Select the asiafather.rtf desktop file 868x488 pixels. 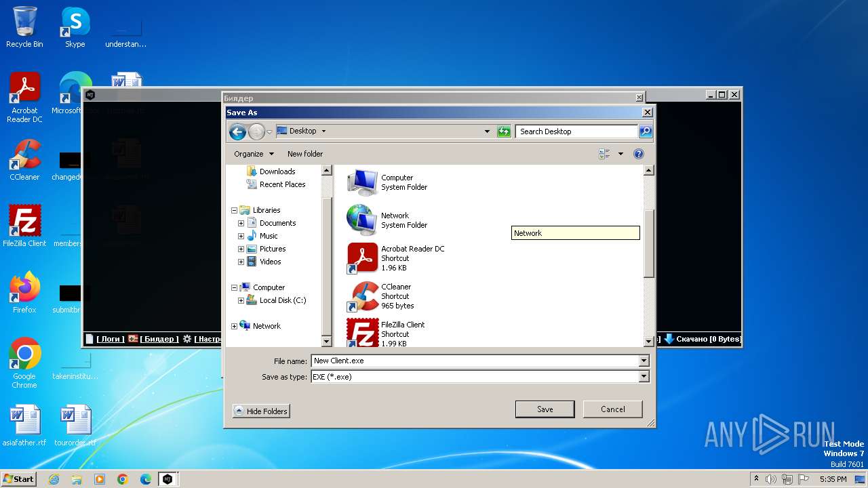[24, 426]
